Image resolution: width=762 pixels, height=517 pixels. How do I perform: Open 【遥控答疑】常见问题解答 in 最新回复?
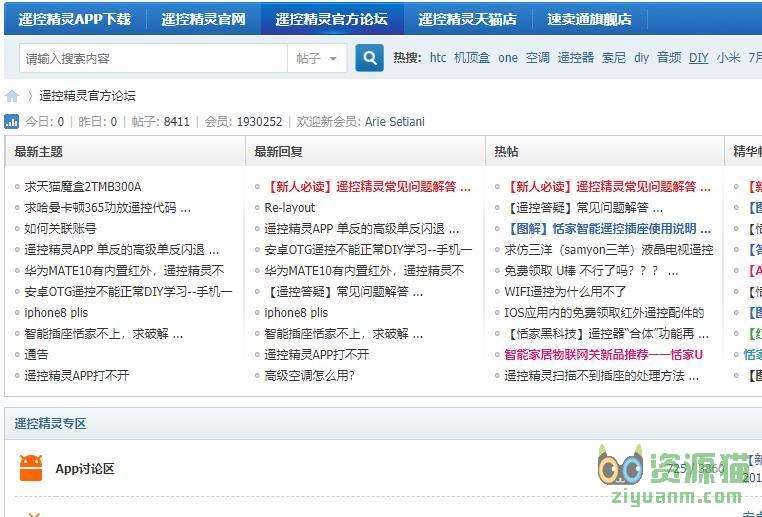pyautogui.click(x=344, y=292)
